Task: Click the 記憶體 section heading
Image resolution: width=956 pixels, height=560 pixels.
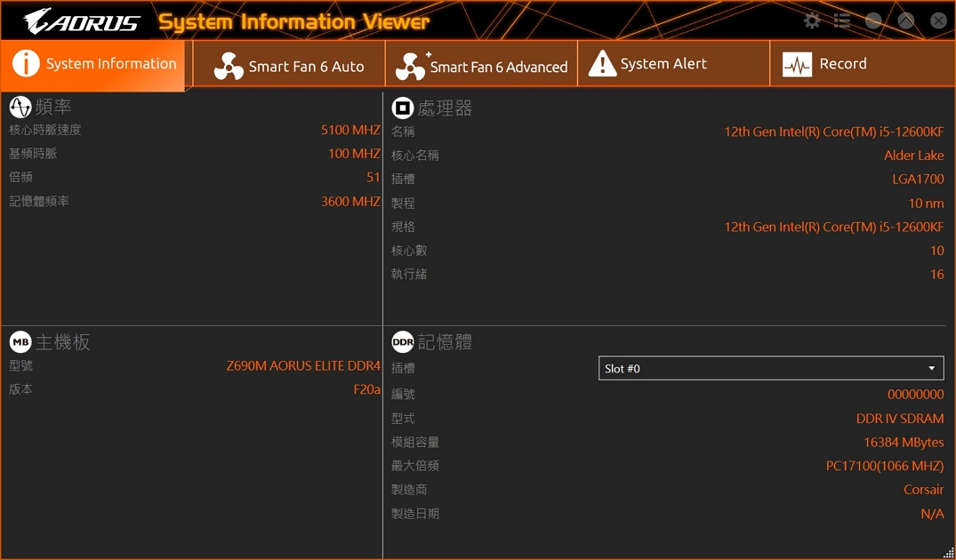Action: [x=445, y=342]
